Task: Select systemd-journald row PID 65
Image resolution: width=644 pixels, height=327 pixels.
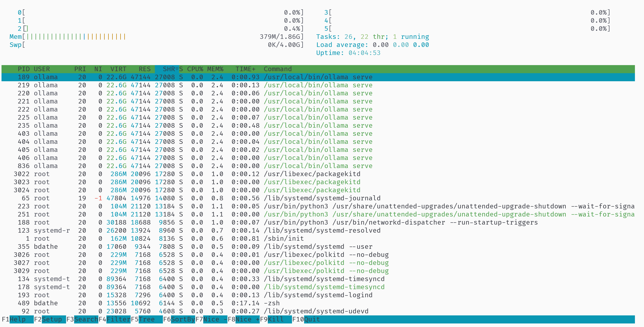Action: 318,198
